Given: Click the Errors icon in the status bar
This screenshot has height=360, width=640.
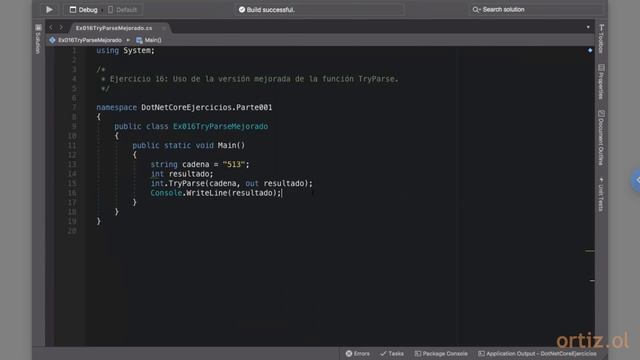Looking at the screenshot, I should point(349,353).
